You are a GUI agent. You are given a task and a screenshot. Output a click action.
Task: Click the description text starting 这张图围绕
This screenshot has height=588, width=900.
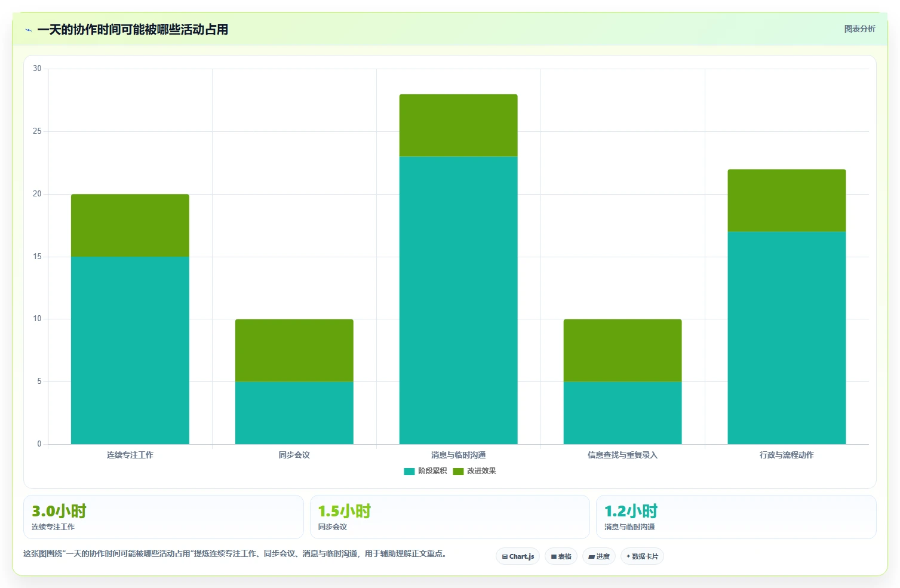coord(235,553)
